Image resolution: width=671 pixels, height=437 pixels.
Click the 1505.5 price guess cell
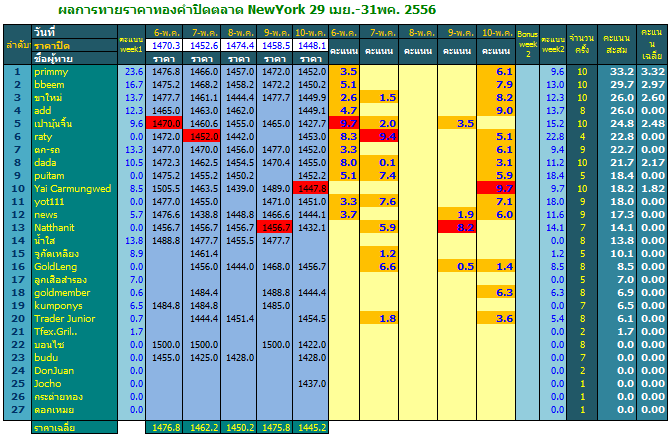click(164, 189)
